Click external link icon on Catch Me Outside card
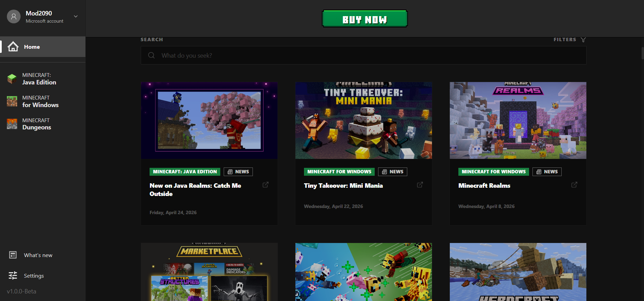 (266, 185)
